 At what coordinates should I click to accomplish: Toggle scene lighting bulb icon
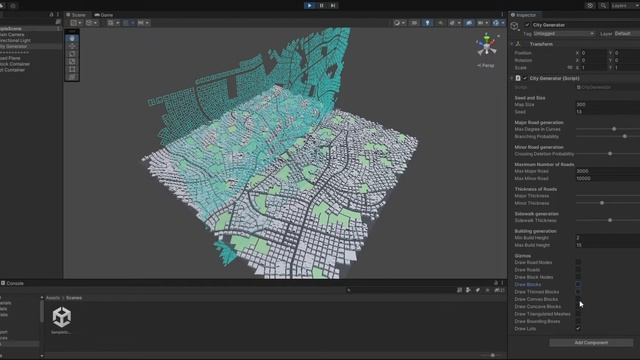(x=427, y=23)
